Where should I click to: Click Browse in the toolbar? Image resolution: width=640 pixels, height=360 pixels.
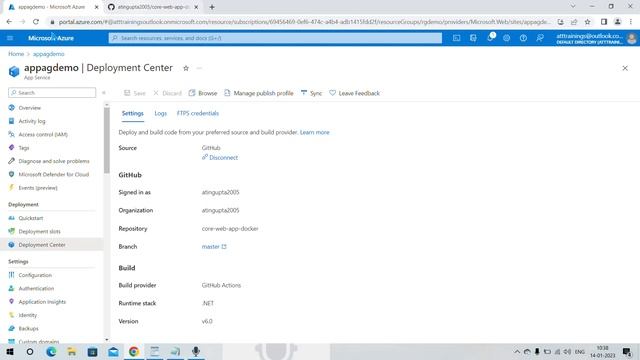[x=203, y=93]
